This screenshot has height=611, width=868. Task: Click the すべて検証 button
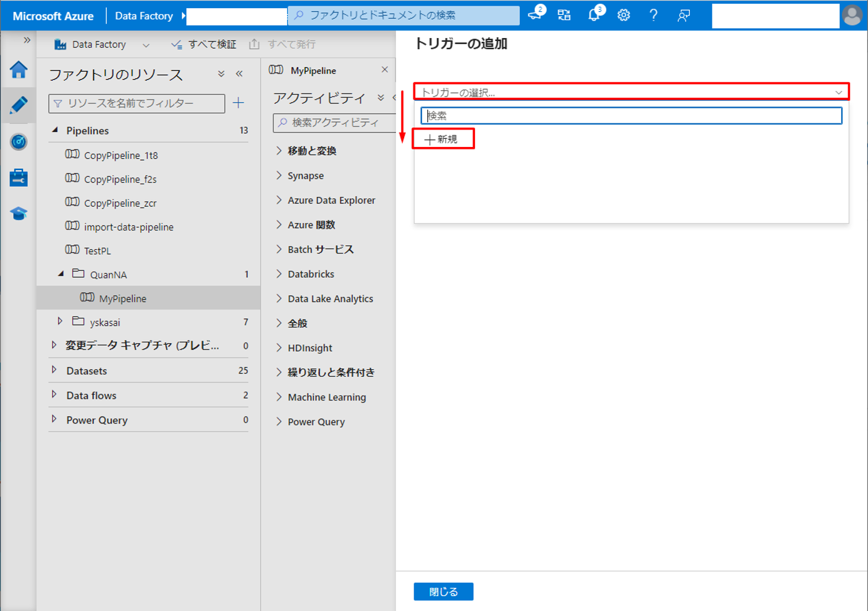tap(204, 44)
